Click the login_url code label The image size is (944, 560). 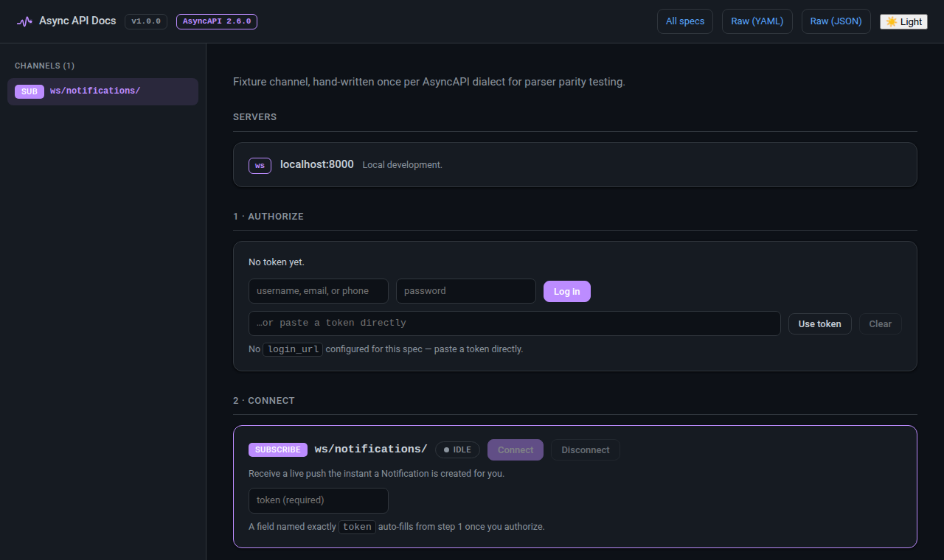pos(293,349)
